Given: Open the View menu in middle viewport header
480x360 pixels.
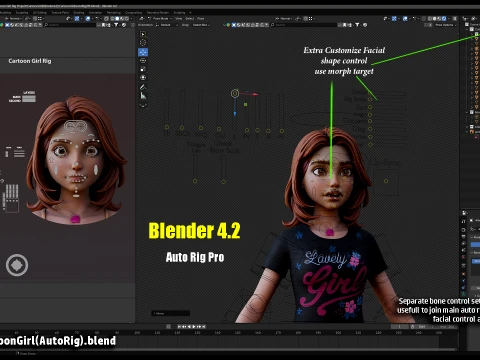Looking at the screenshot, I should (x=178, y=18).
